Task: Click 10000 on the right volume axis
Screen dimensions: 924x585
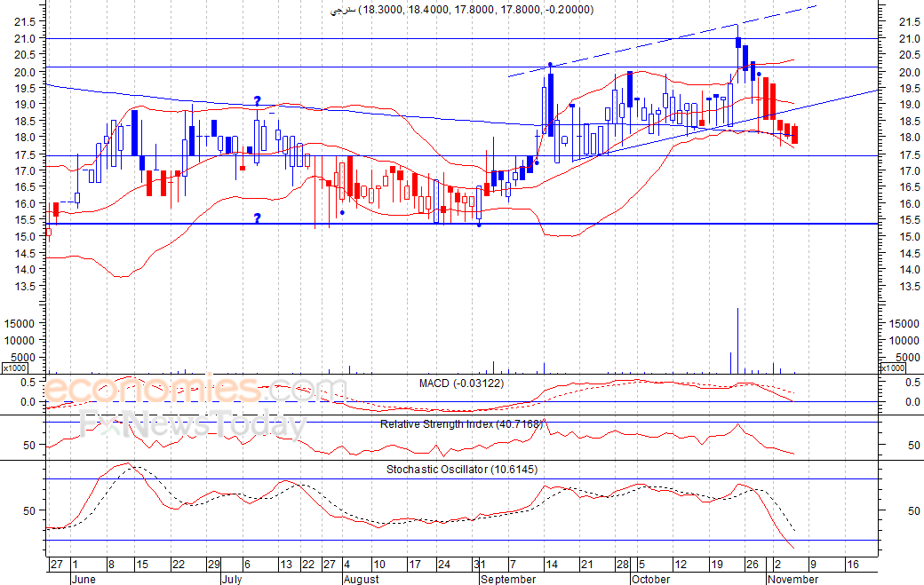Action: pos(904,340)
